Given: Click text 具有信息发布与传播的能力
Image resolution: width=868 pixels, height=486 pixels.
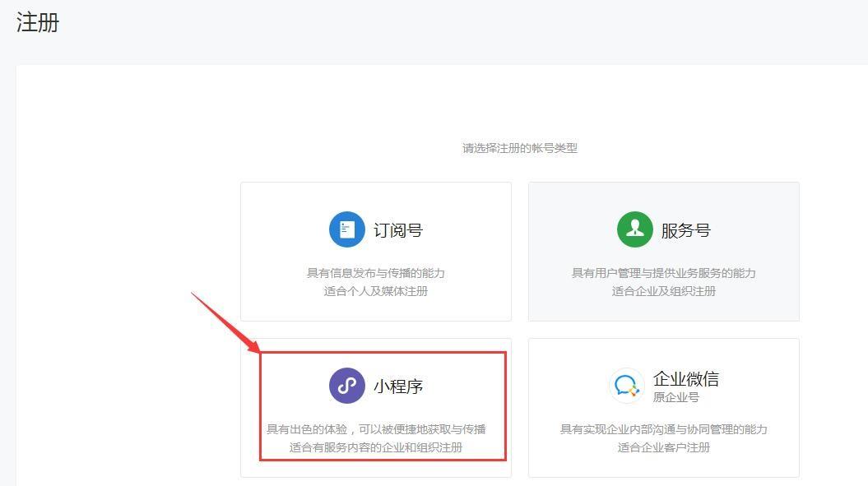Looking at the screenshot, I should pos(376,273).
